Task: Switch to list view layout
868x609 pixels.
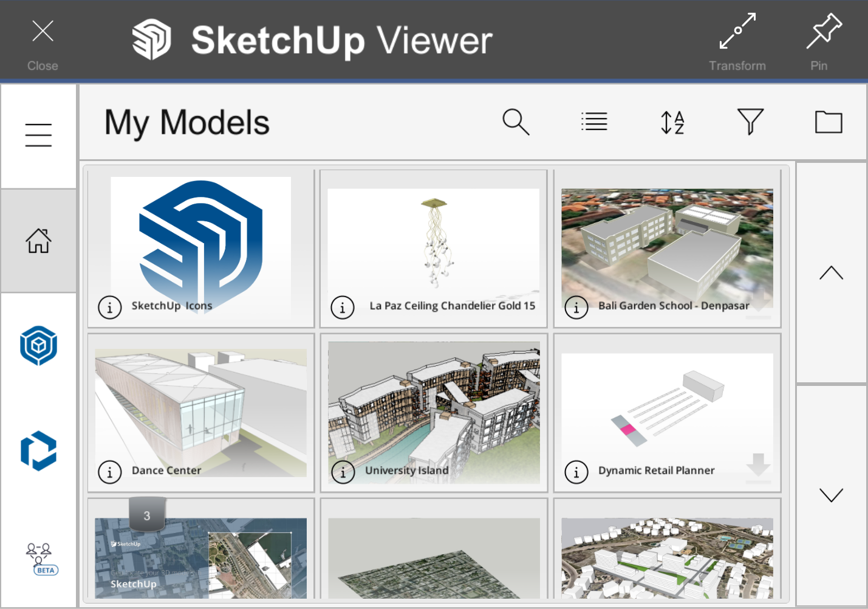Action: pos(593,122)
